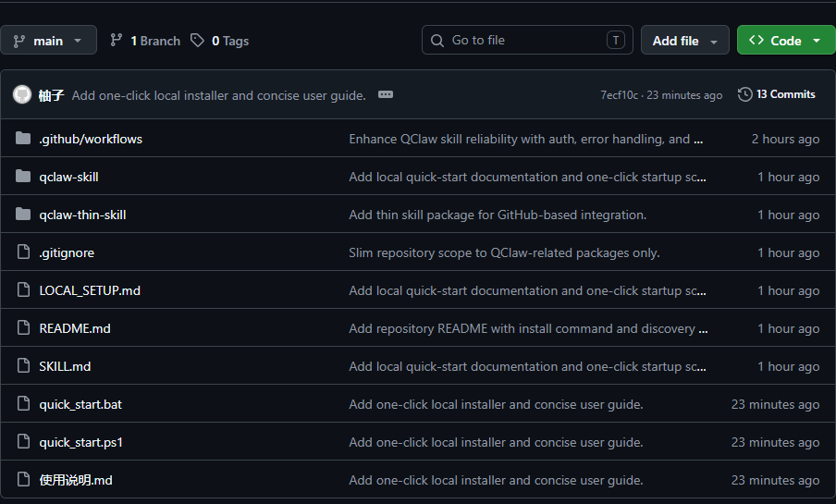
Task: Open the LOCAL_SETUP.md file
Action: coord(90,290)
